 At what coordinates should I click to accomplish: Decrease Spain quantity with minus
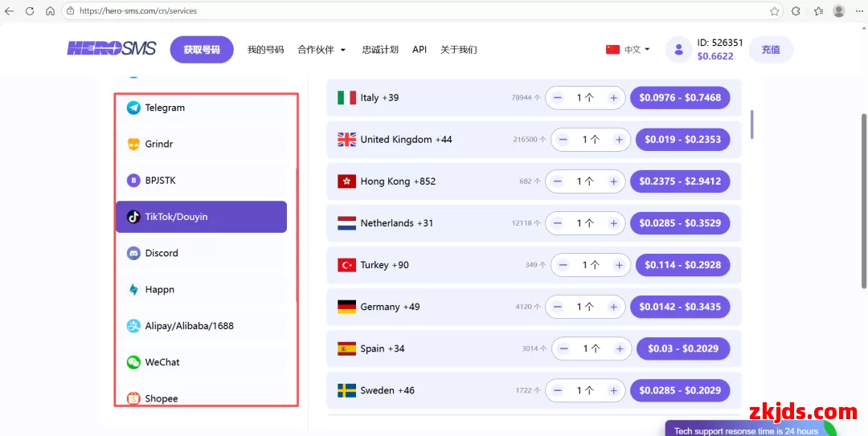(x=564, y=349)
